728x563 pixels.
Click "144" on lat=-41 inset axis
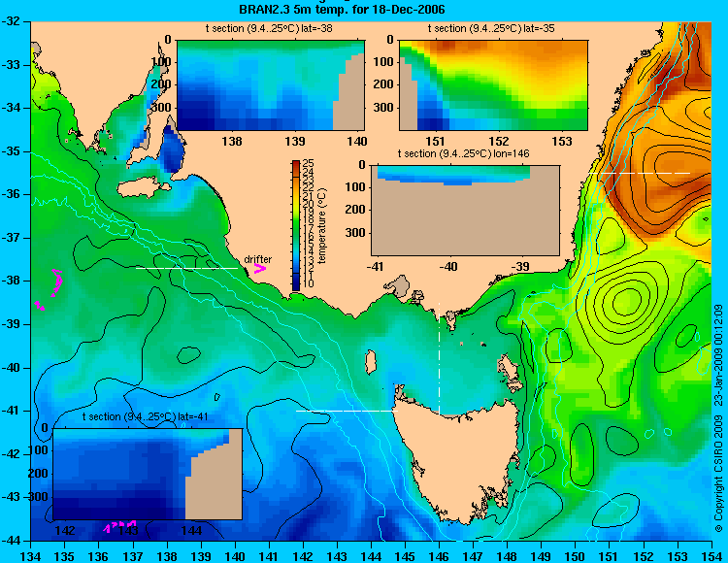[x=191, y=530]
